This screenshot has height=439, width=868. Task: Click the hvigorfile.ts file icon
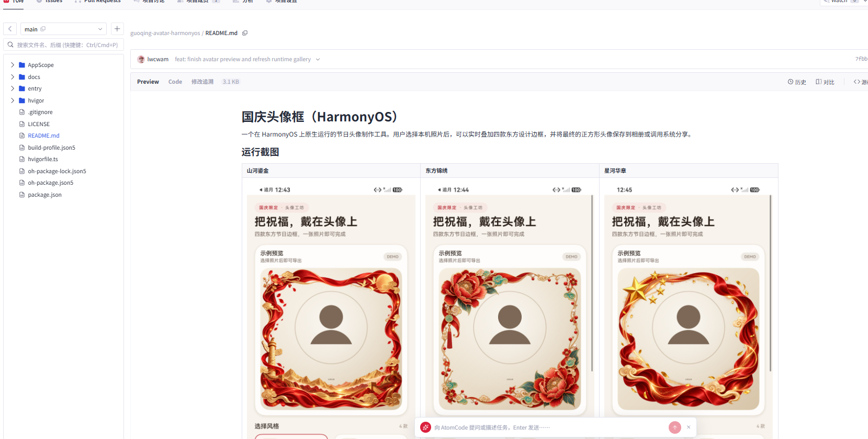click(22, 159)
